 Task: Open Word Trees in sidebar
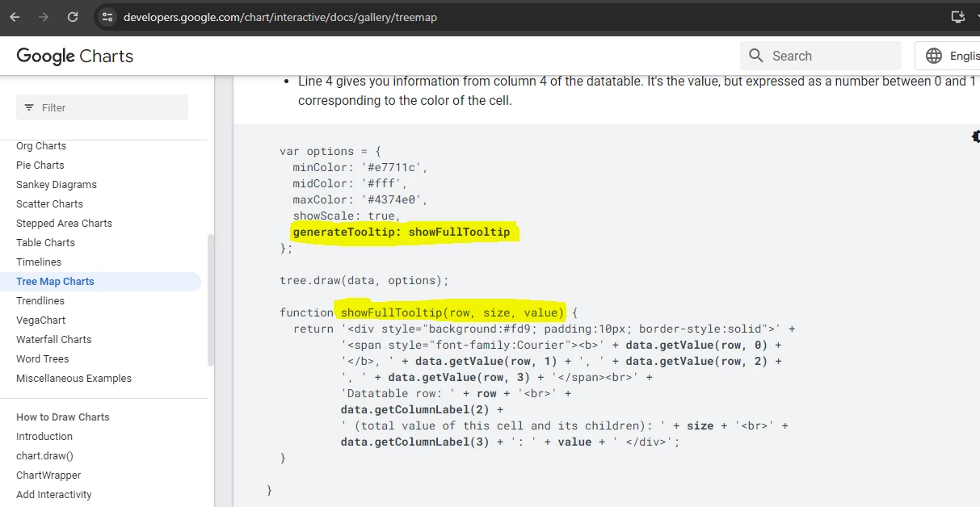(x=42, y=359)
